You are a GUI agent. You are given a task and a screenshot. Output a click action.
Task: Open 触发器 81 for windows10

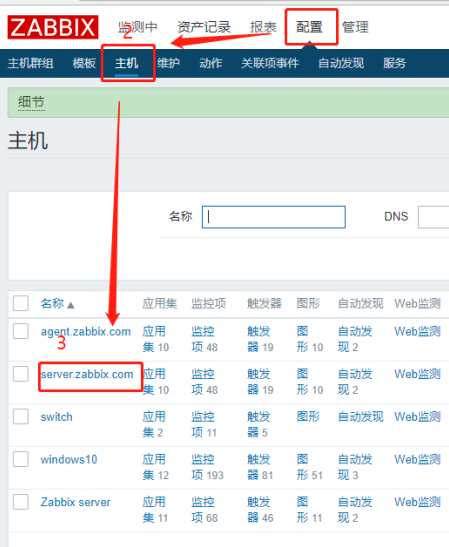click(x=260, y=467)
